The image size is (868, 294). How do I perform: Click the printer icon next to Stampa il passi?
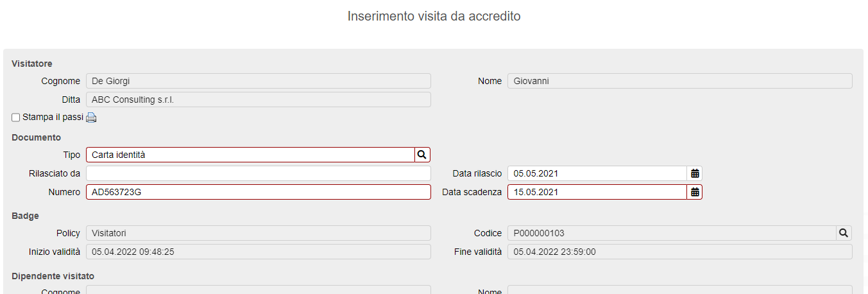(x=91, y=117)
